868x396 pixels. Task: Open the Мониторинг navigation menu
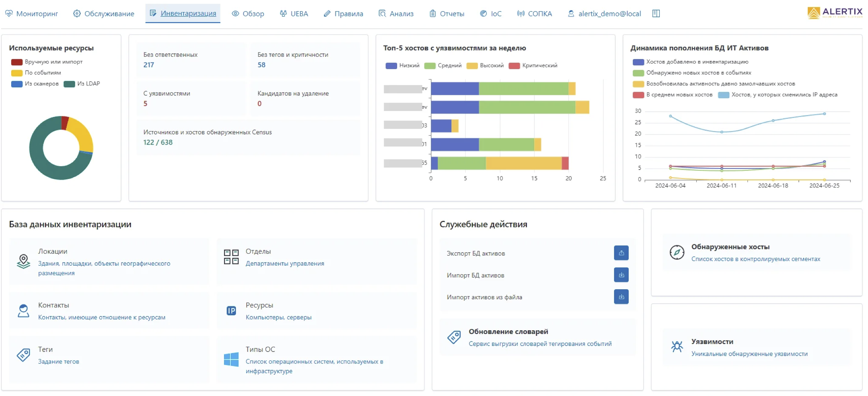pos(32,14)
